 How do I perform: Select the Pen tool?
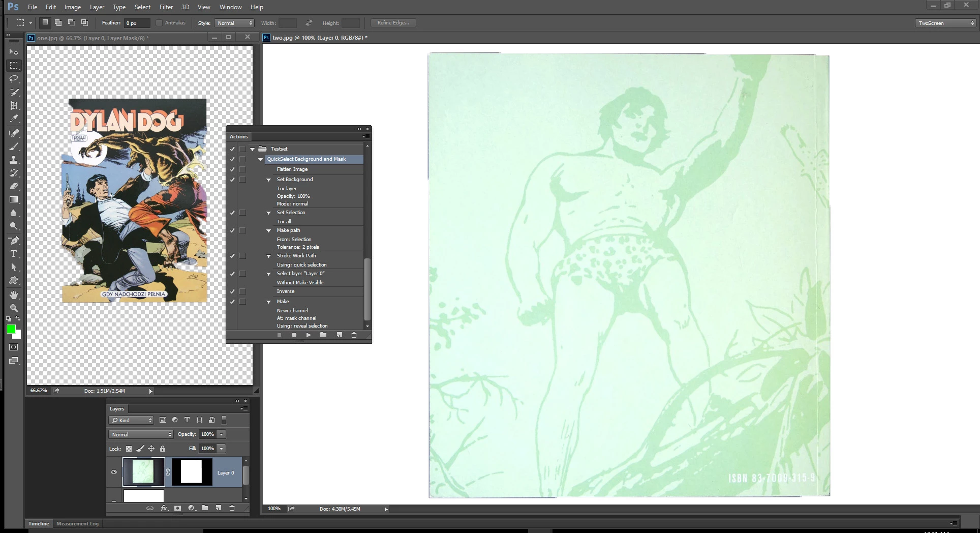tap(14, 241)
